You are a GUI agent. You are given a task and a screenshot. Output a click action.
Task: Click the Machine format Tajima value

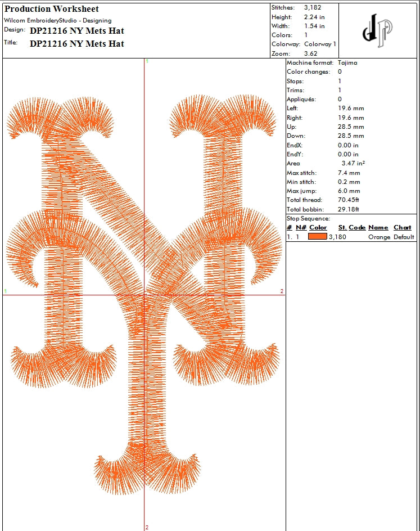[x=347, y=62]
